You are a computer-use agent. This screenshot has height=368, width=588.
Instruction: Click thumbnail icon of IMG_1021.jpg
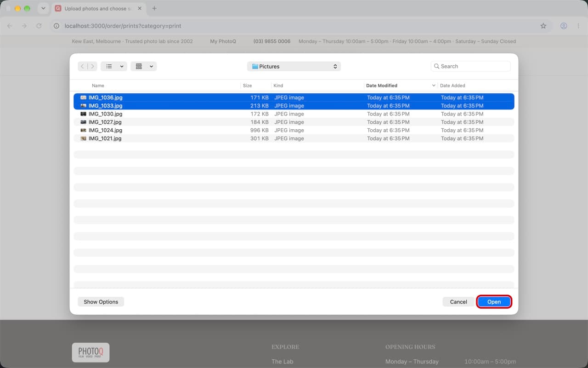[83, 138]
